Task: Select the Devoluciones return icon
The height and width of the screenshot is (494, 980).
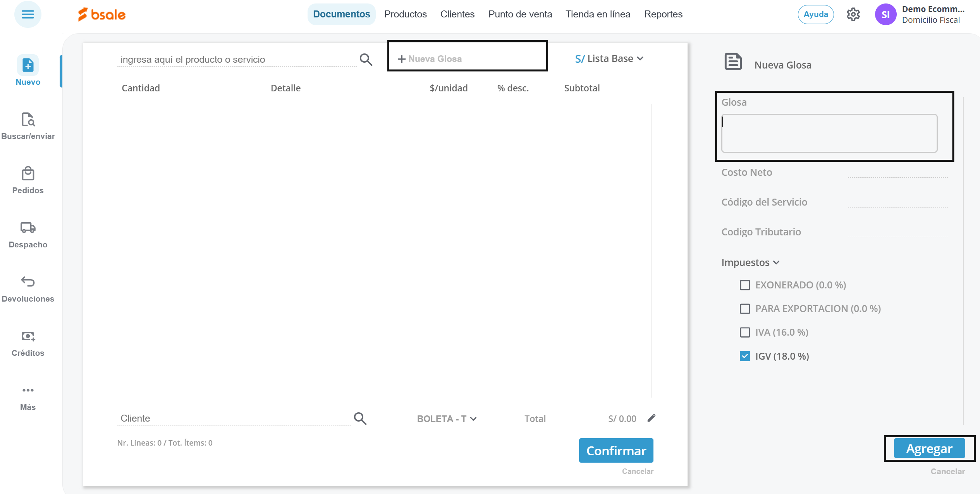Action: pyautogui.click(x=28, y=282)
